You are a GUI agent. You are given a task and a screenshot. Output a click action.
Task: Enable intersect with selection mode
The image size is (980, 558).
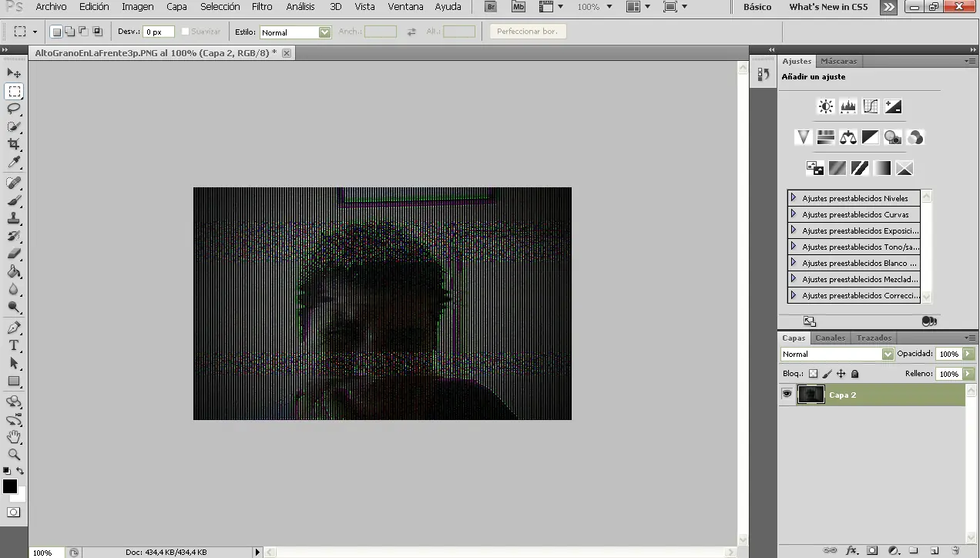pos(97,32)
